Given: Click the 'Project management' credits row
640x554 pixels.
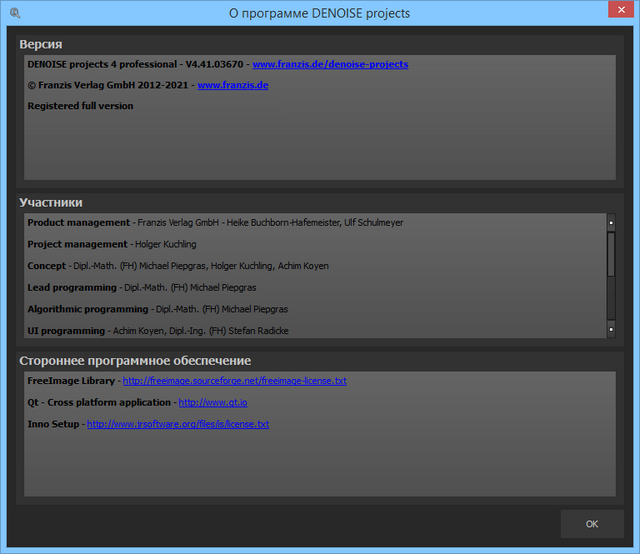Looking at the screenshot, I should [x=112, y=244].
